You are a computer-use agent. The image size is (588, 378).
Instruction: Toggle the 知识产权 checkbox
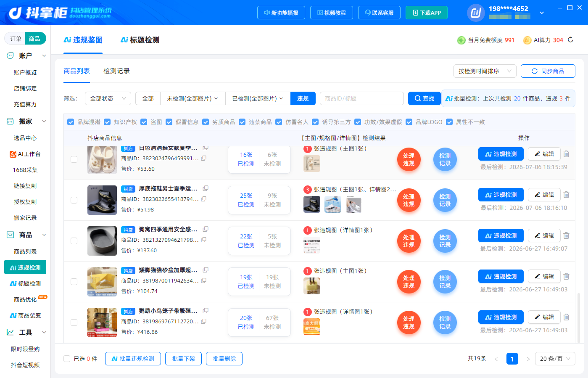point(107,122)
